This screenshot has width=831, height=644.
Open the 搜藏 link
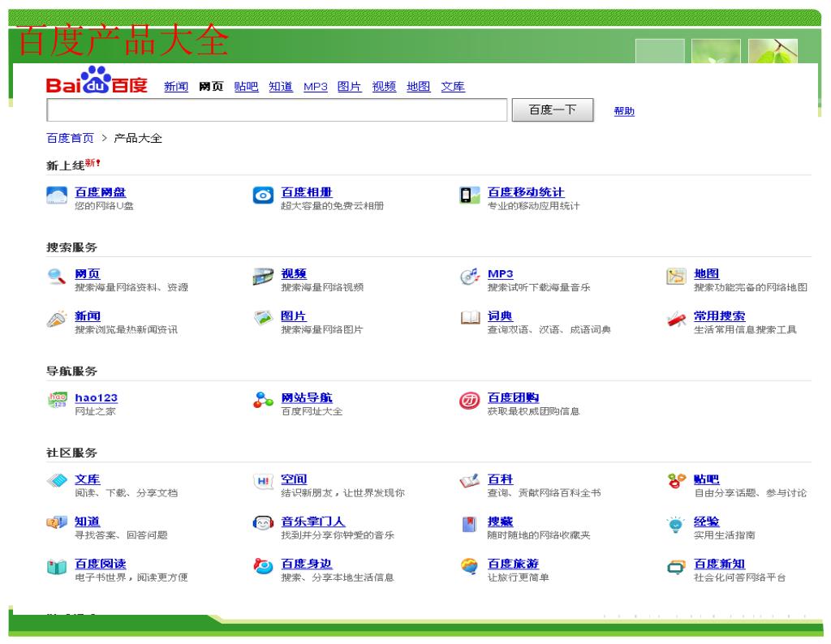coord(500,522)
